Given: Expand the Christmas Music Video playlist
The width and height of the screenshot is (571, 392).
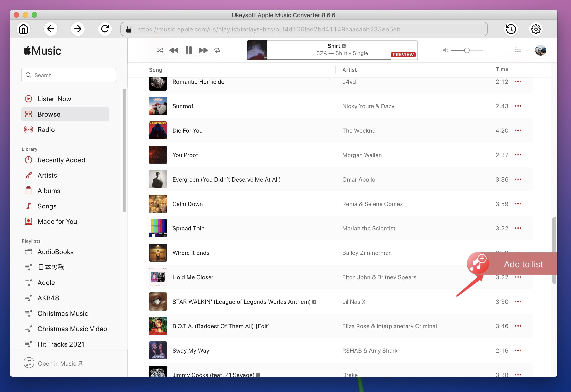Looking at the screenshot, I should click(x=71, y=329).
